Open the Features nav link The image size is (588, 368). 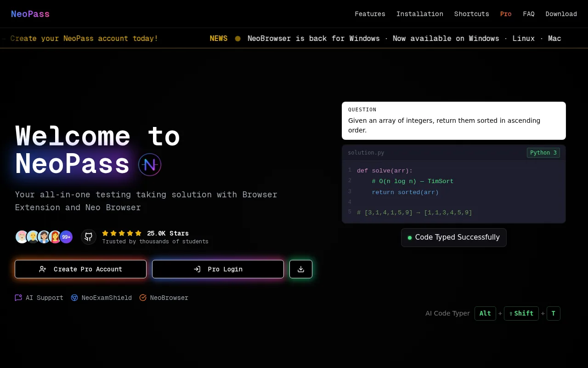370,14
